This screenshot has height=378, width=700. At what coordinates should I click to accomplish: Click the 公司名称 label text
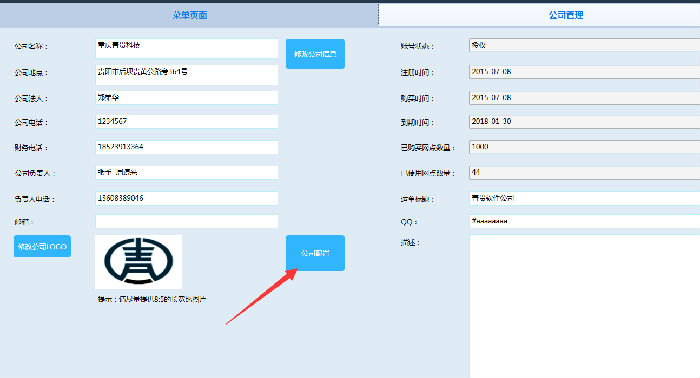31,46
